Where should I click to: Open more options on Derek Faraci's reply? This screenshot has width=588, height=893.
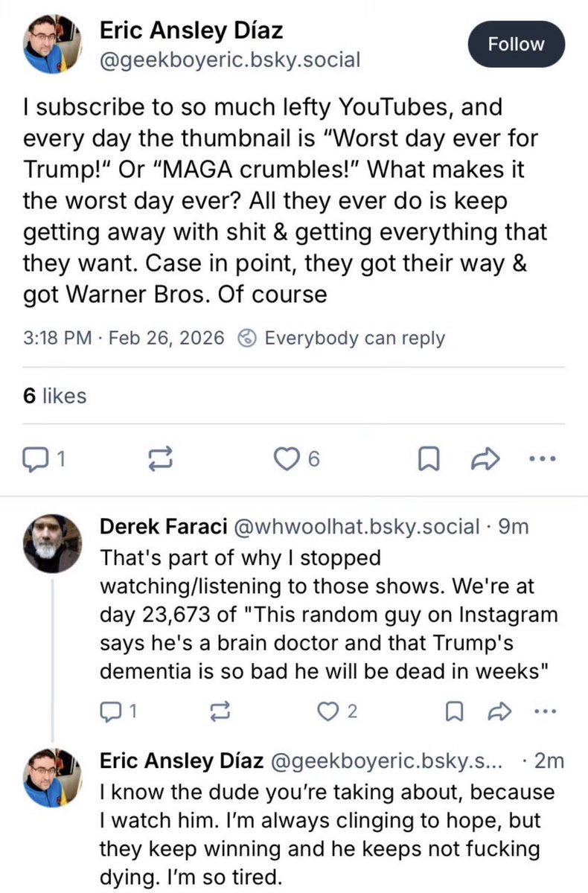[x=546, y=711]
